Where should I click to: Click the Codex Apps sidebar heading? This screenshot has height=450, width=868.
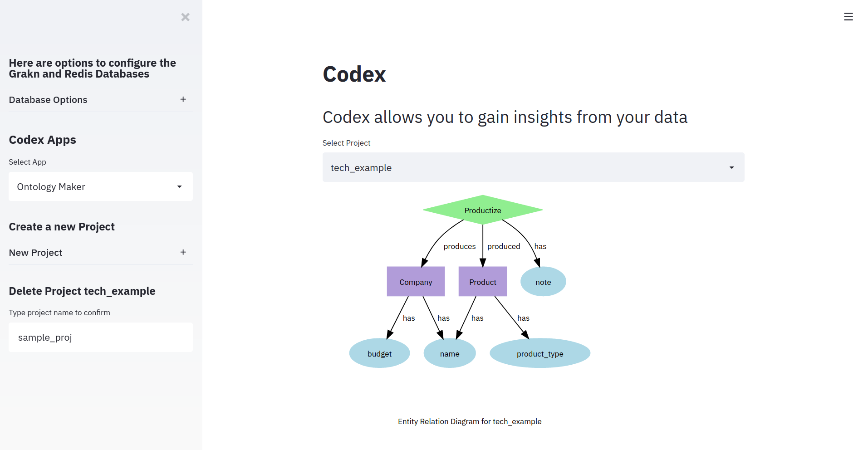pos(43,140)
